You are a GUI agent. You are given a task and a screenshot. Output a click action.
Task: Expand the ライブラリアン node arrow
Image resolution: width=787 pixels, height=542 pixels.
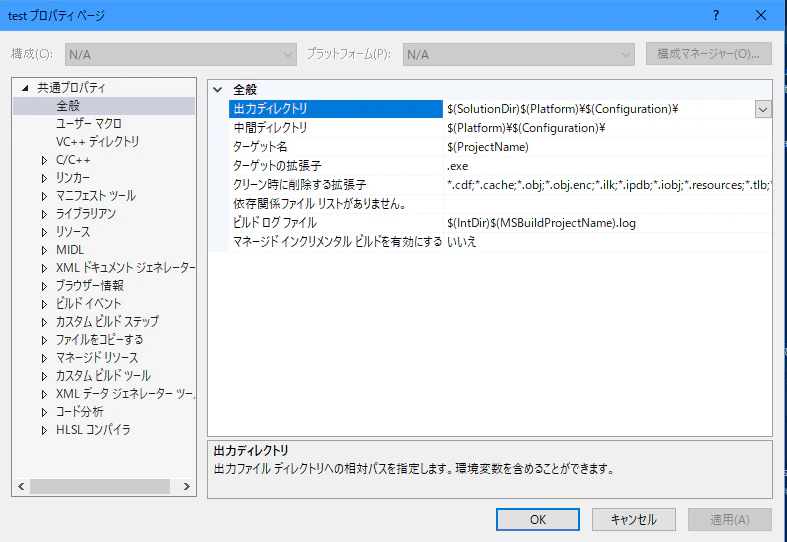pyautogui.click(x=45, y=214)
